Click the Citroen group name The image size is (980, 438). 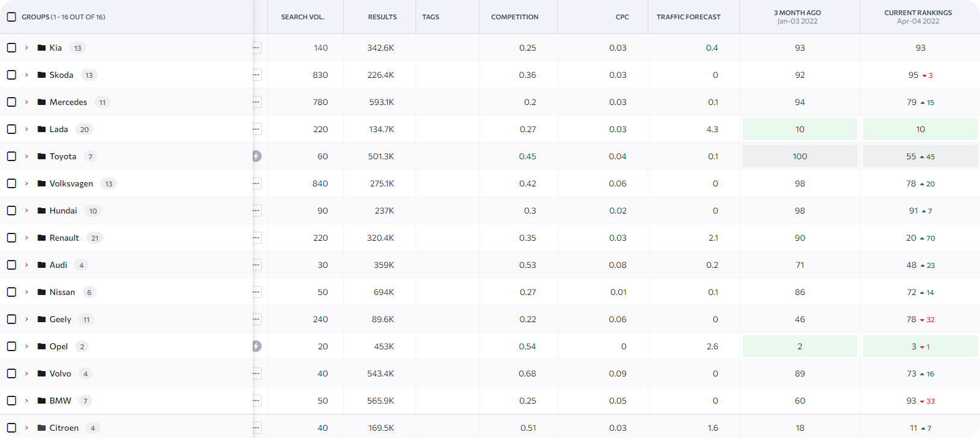(64, 428)
